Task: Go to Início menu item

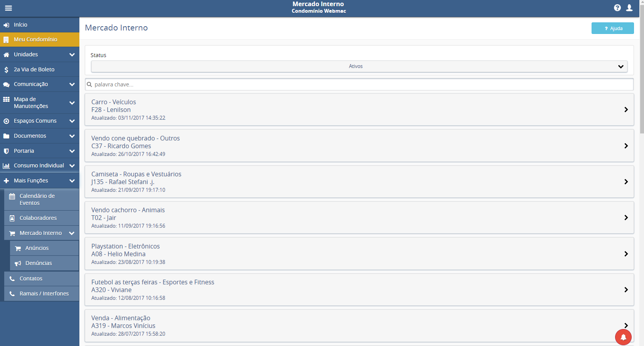Action: point(40,25)
